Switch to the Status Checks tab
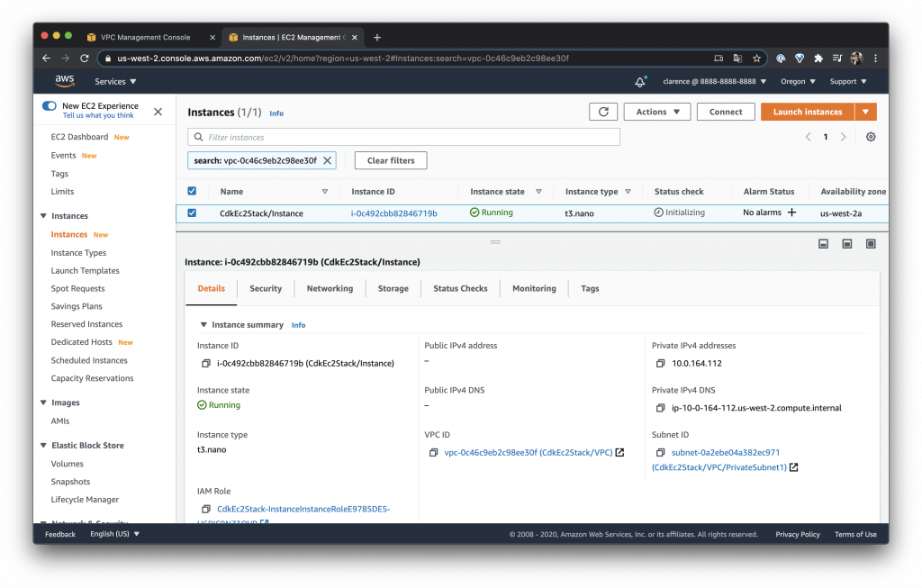Image resolution: width=922 pixels, height=588 pixels. click(460, 289)
